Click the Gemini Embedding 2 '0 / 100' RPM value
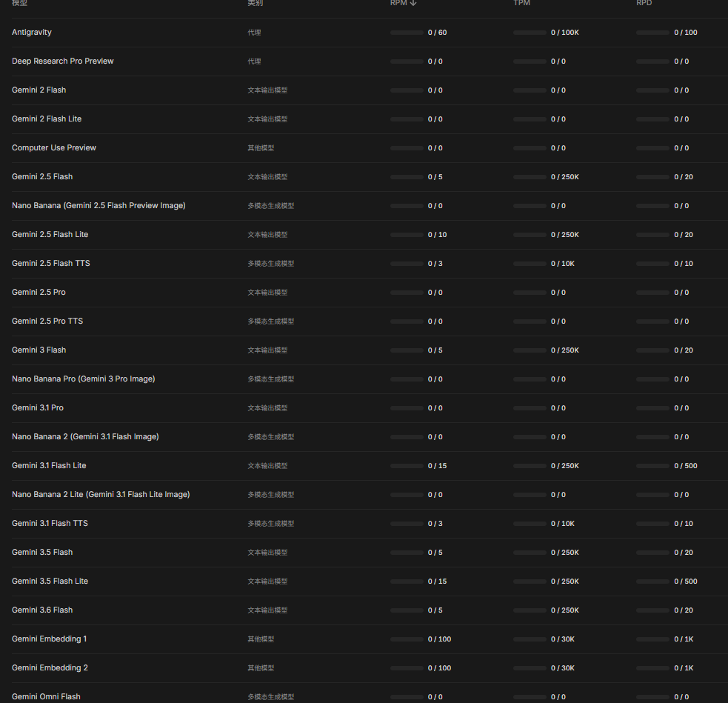 (x=440, y=668)
